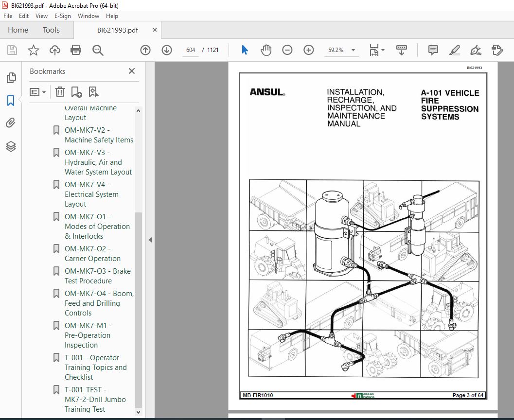Select the BI621993.pdf document tab
This screenshot has height=420, width=514.
click(117, 31)
